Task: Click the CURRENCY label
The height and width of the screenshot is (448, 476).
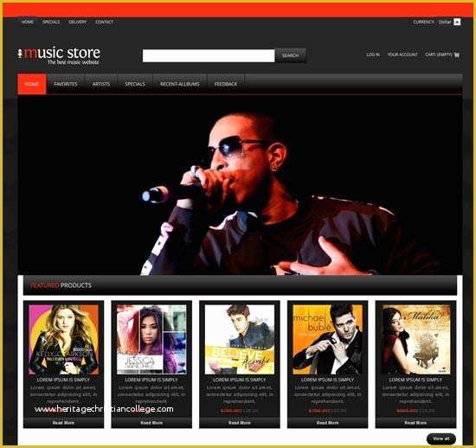Action: tap(423, 22)
